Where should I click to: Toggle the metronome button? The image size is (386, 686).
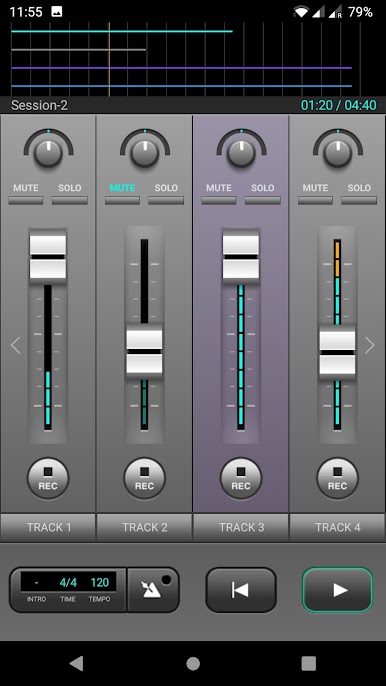click(x=154, y=590)
